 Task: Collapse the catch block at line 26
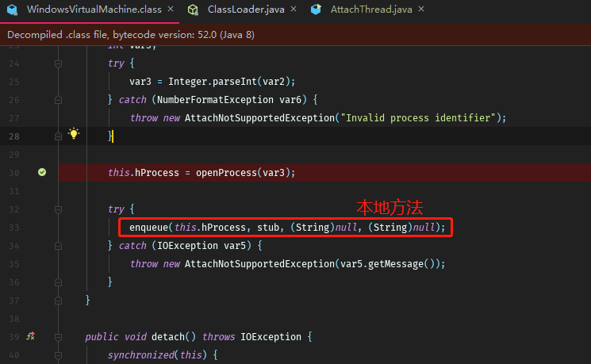(58, 100)
